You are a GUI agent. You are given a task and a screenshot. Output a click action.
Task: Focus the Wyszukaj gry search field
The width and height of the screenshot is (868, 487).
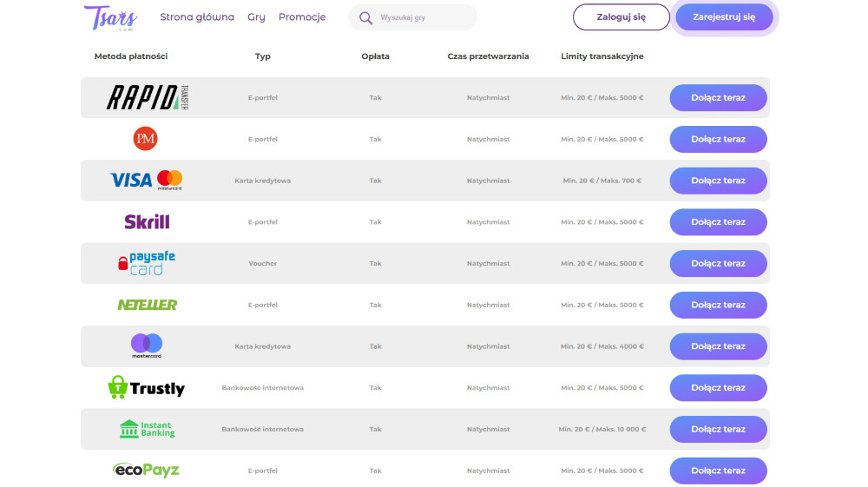coord(423,17)
